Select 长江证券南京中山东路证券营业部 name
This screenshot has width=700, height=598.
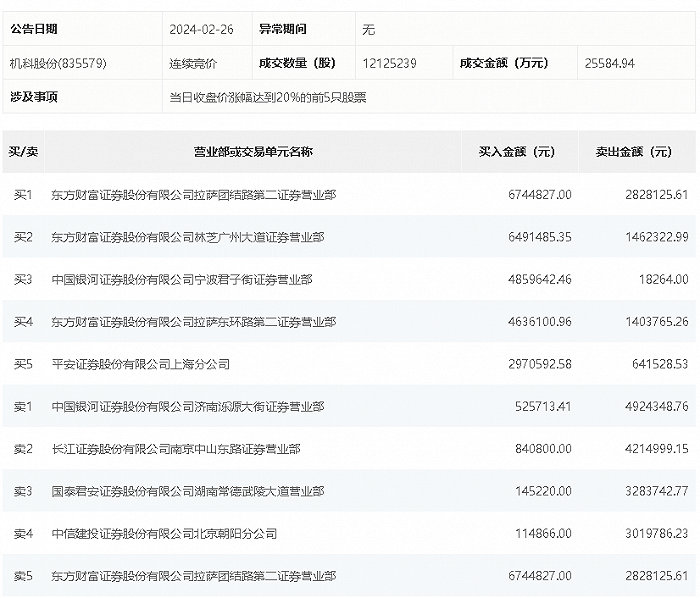(x=176, y=448)
